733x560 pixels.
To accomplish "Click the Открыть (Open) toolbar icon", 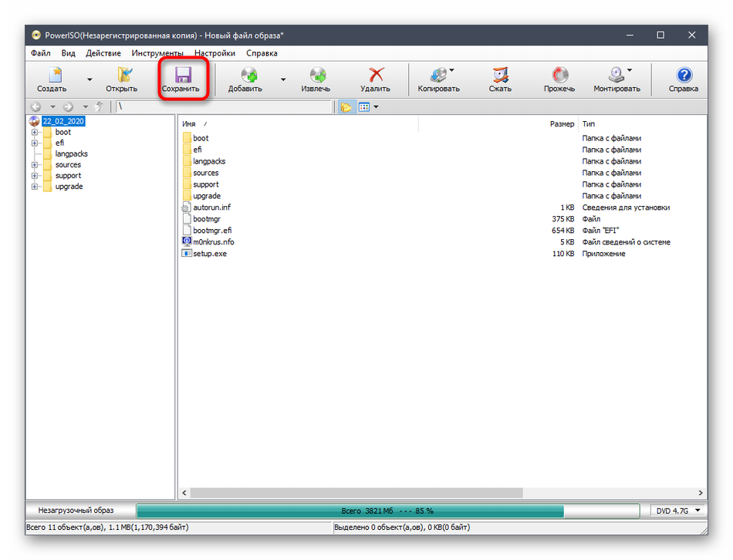I will tap(121, 79).
